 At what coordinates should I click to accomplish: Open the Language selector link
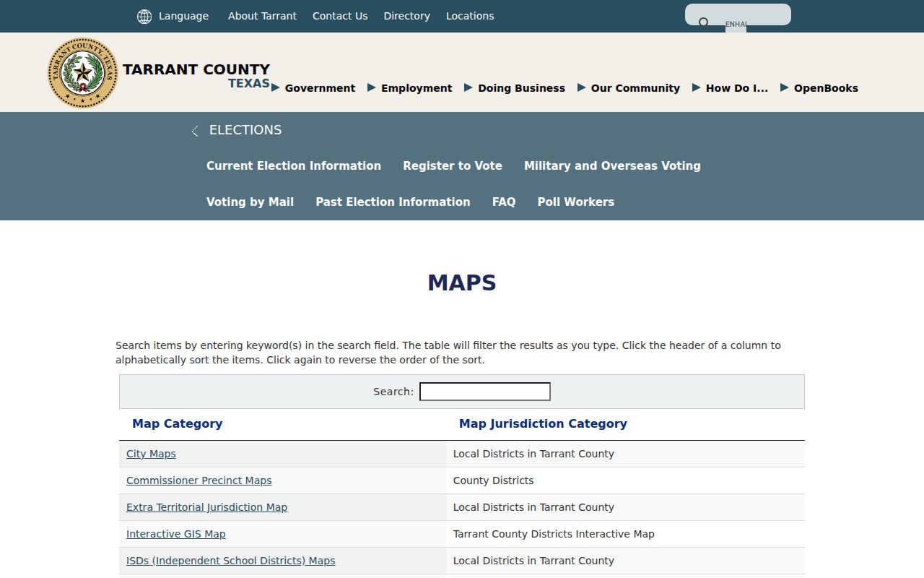(183, 16)
